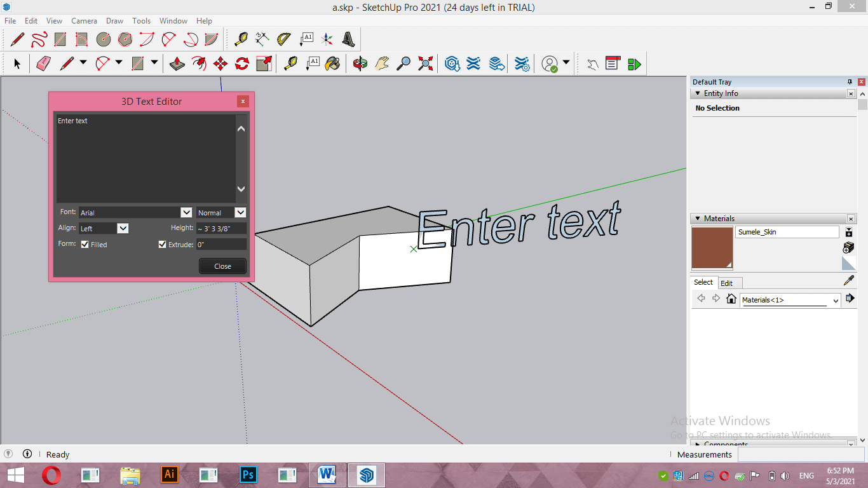Click the Sample Paint eyedropper in Materials
Screen dimensions: 868x488
[x=848, y=280]
